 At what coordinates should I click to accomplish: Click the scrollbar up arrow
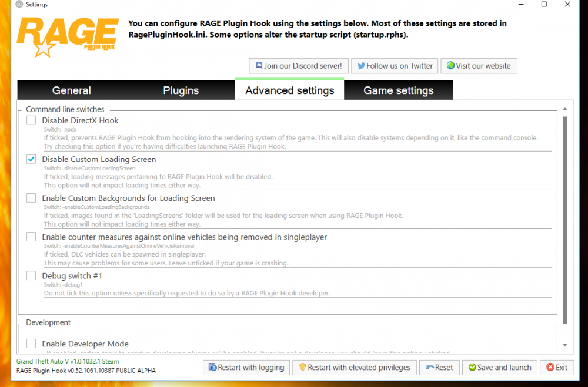click(565, 109)
